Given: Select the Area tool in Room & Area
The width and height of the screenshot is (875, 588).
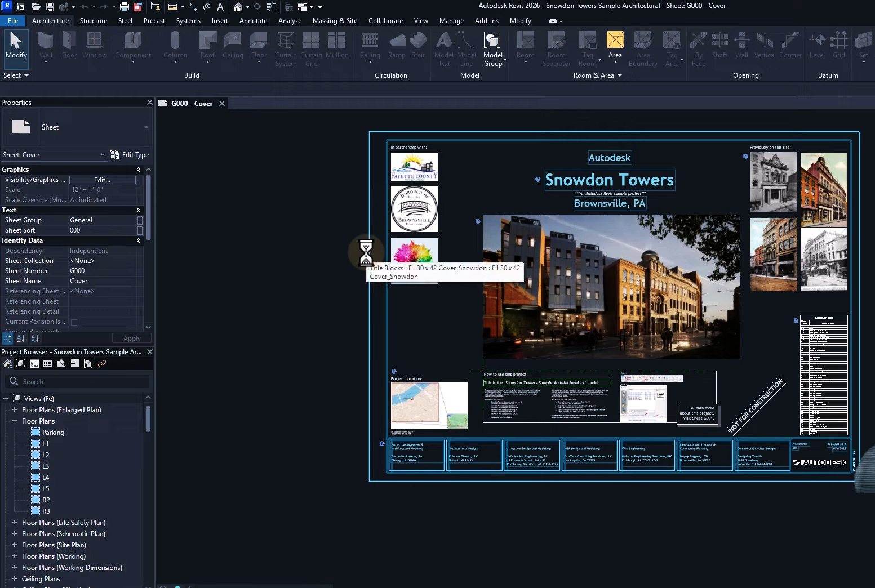Looking at the screenshot, I should [615, 45].
